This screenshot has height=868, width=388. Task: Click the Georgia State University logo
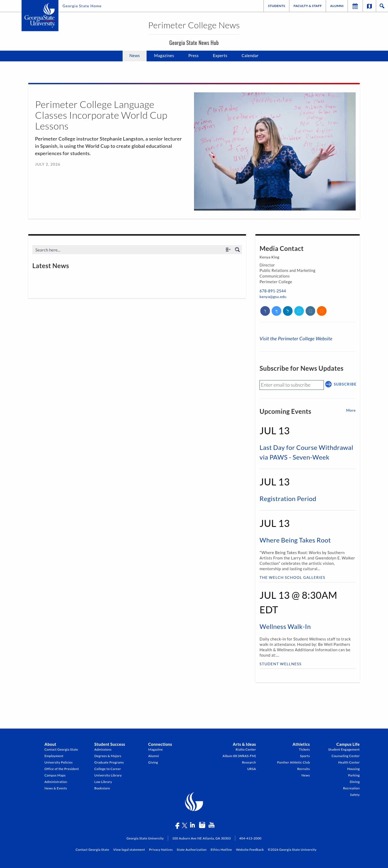(40, 16)
